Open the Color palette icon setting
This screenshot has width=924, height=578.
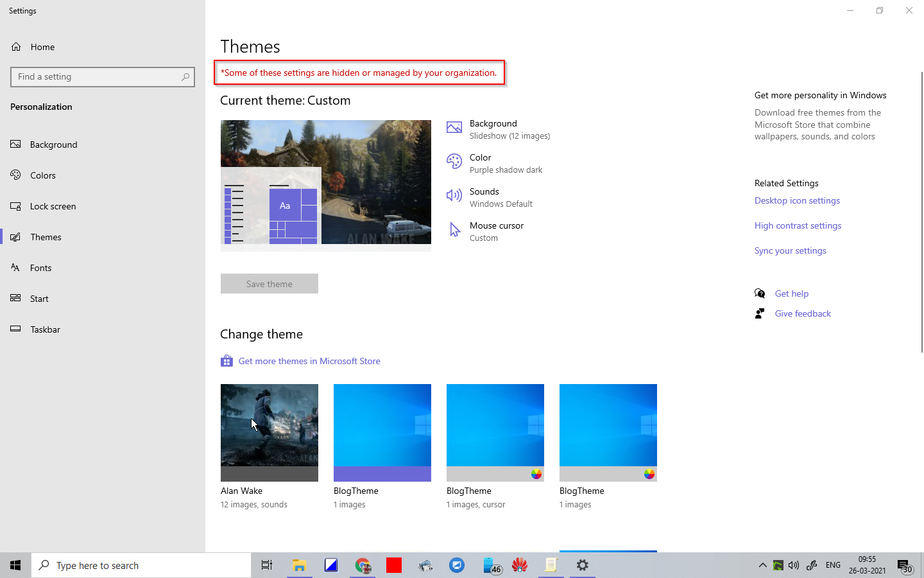click(454, 162)
